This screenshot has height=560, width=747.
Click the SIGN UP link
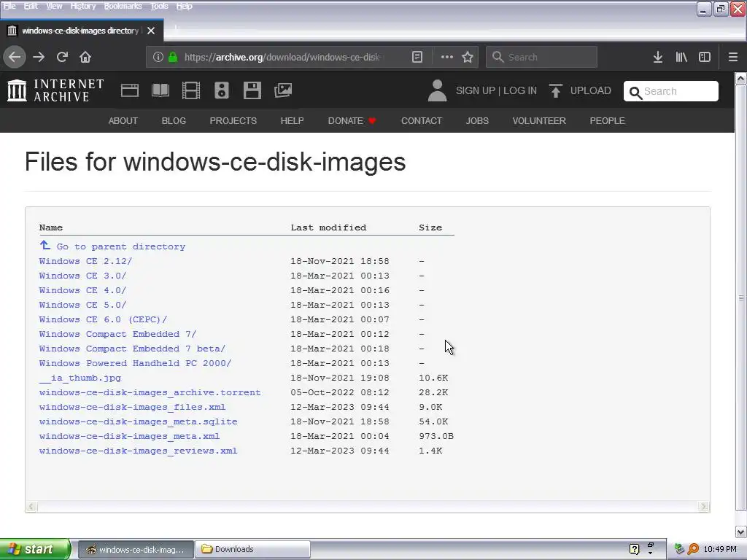(475, 90)
